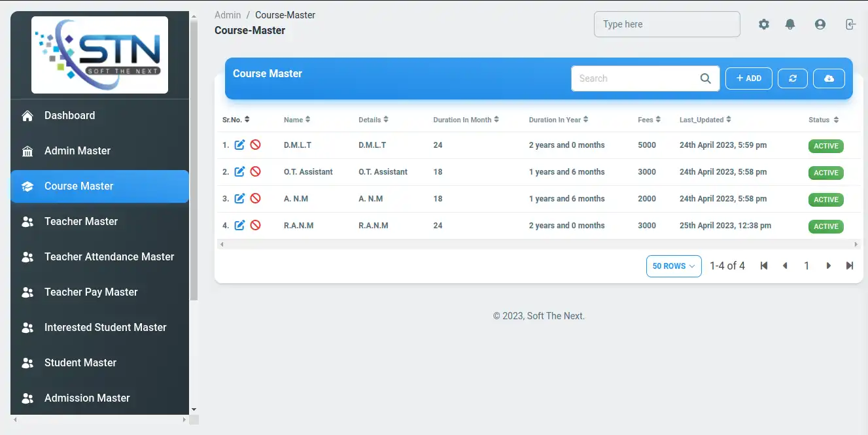868x435 pixels.
Task: Click the logout icon in top bar
Action: click(850, 24)
